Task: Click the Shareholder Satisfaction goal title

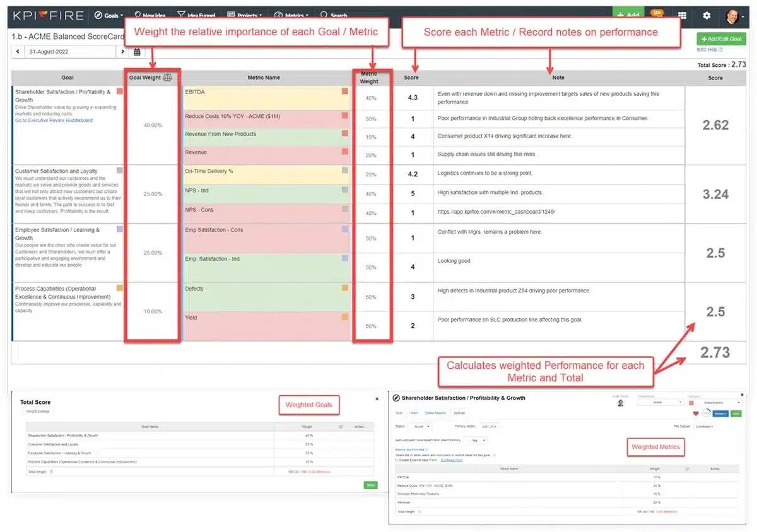Action: tap(62, 96)
